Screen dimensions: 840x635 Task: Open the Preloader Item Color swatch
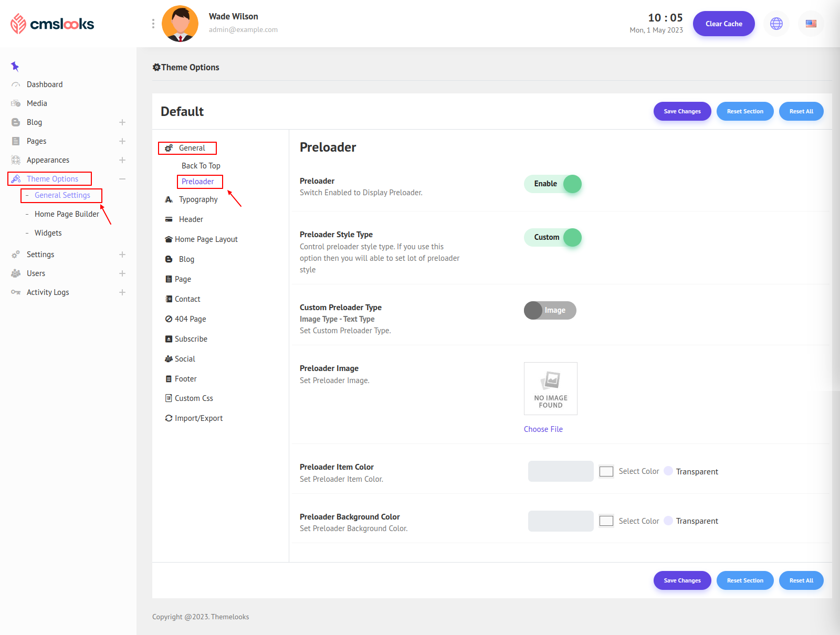[x=606, y=471]
